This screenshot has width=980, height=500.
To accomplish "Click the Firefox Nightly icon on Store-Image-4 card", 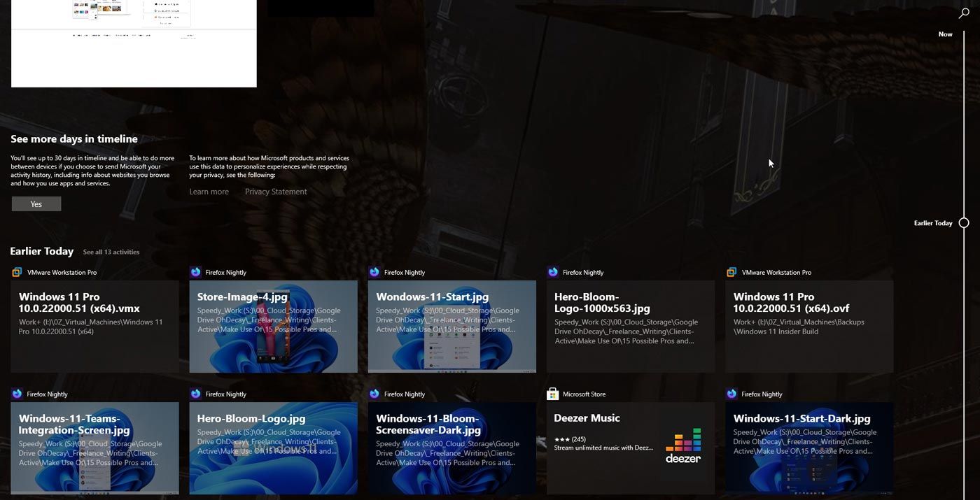I will [x=195, y=272].
